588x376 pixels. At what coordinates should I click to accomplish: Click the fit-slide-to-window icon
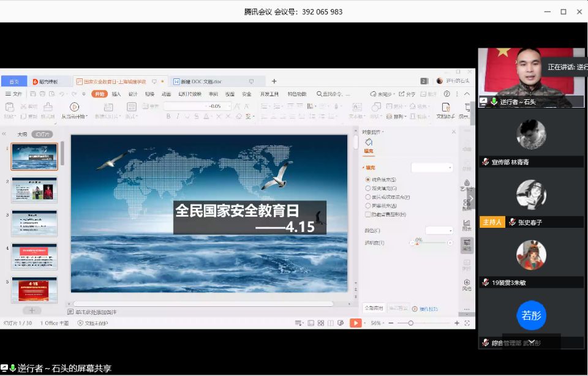467,323
